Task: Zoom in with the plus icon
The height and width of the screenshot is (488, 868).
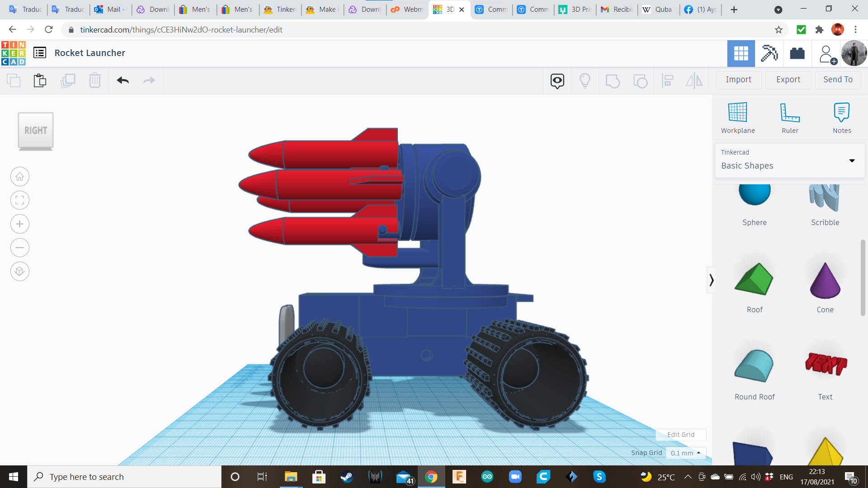Action: pos(19,224)
